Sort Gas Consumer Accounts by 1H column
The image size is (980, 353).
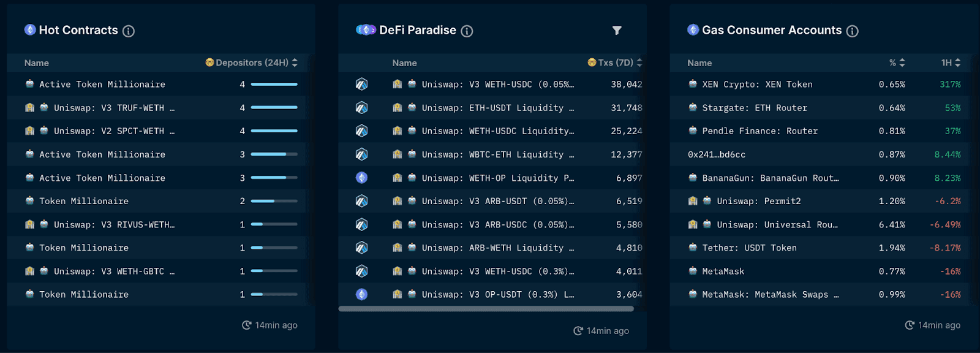(x=957, y=63)
